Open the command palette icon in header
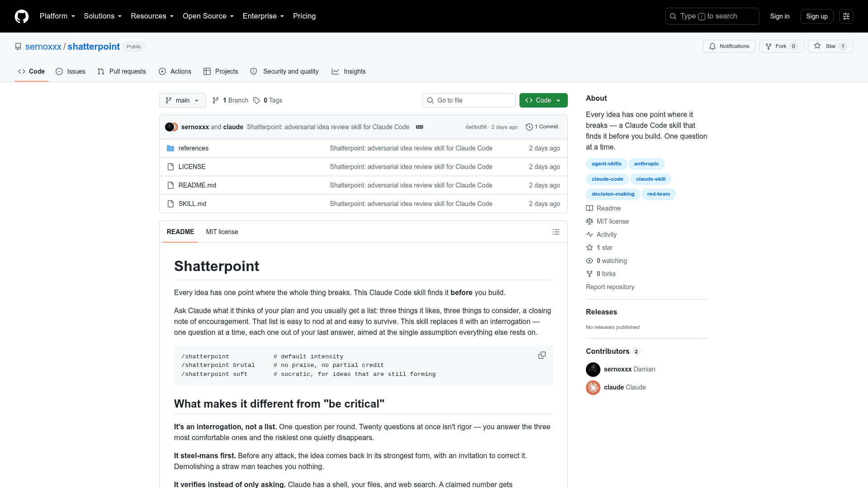Screen dimensions: 868x488 [846, 16]
